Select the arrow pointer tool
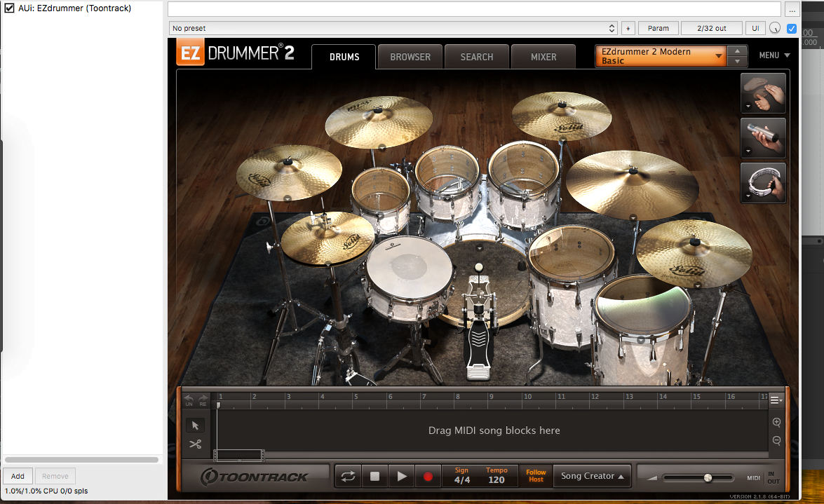Image resolution: width=824 pixels, height=504 pixels. coord(196,425)
